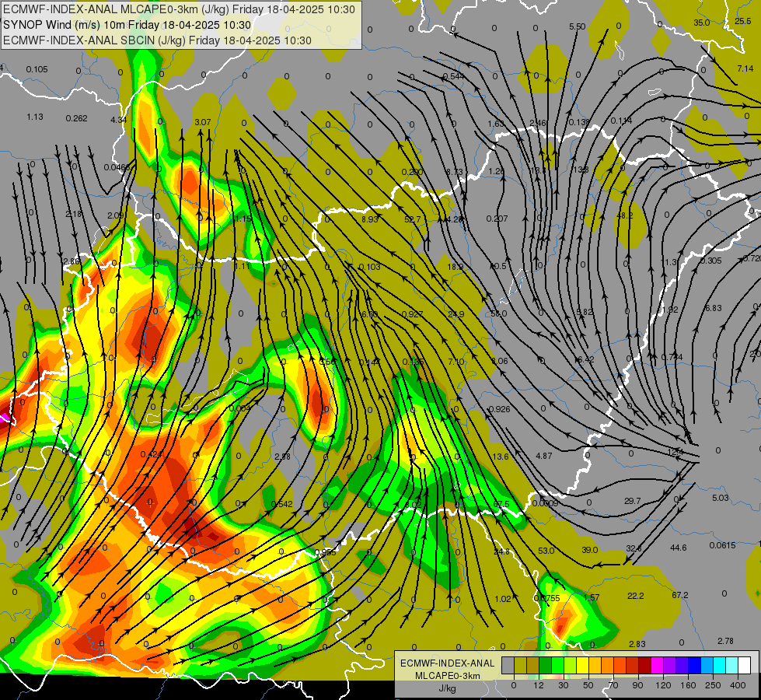Image resolution: width=761 pixels, height=700 pixels.
Task: Click the map value 13.6
Action: click(501, 456)
